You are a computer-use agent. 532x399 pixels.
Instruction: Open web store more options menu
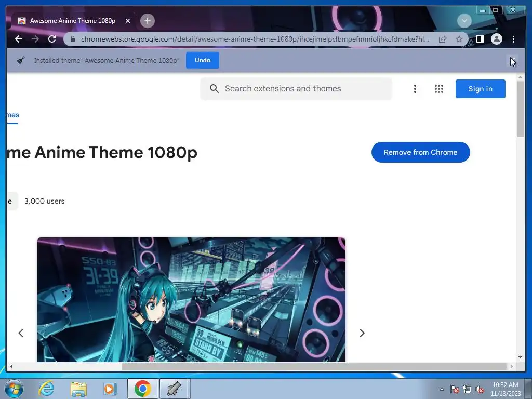pyautogui.click(x=415, y=89)
